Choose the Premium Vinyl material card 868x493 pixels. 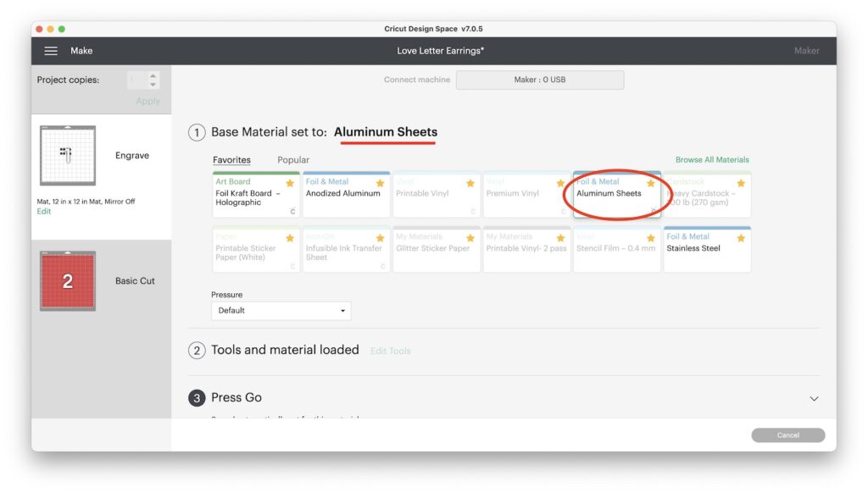pyautogui.click(x=526, y=195)
